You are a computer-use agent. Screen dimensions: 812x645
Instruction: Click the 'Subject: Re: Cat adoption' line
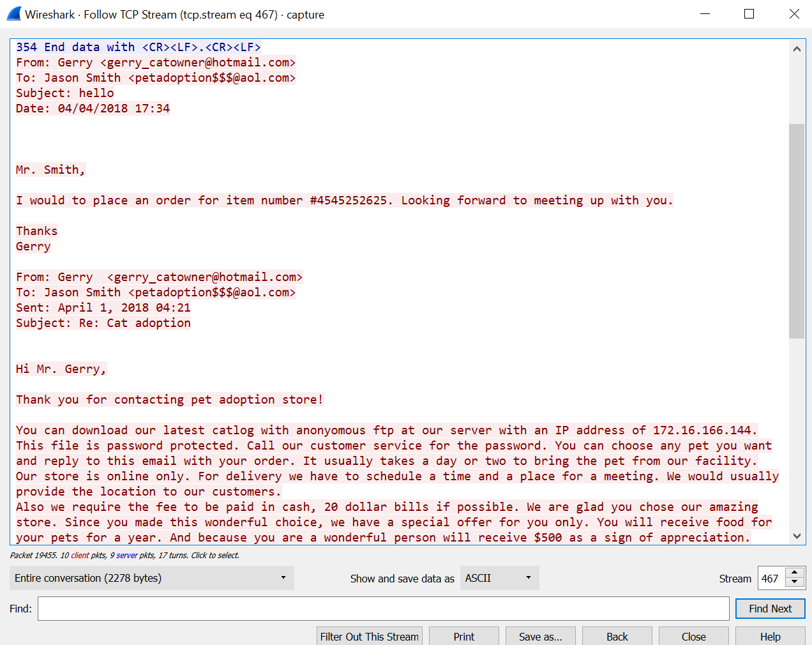103,323
